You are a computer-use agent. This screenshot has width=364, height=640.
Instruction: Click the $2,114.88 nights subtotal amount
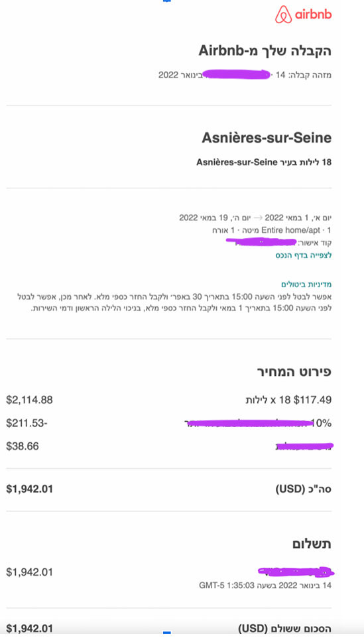(x=29, y=400)
